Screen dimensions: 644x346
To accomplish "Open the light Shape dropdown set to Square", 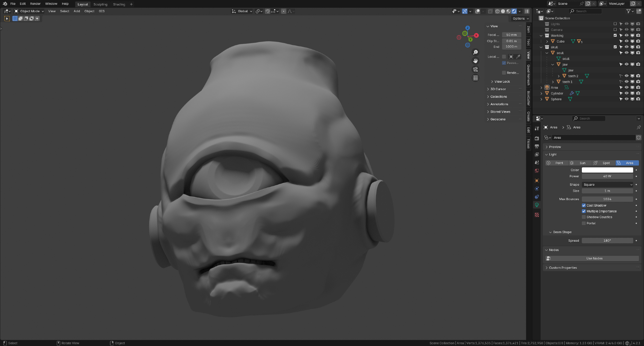I will click(x=607, y=185).
